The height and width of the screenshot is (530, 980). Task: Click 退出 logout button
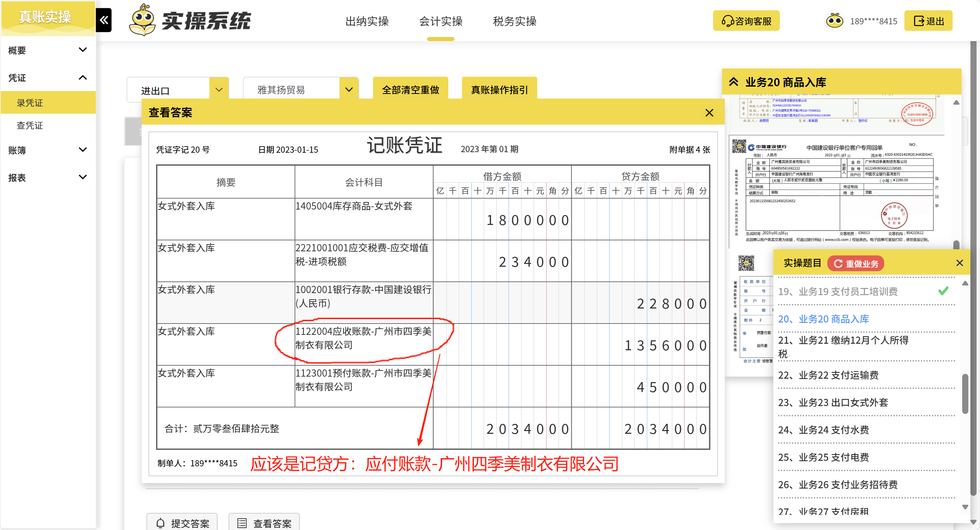pos(928,21)
